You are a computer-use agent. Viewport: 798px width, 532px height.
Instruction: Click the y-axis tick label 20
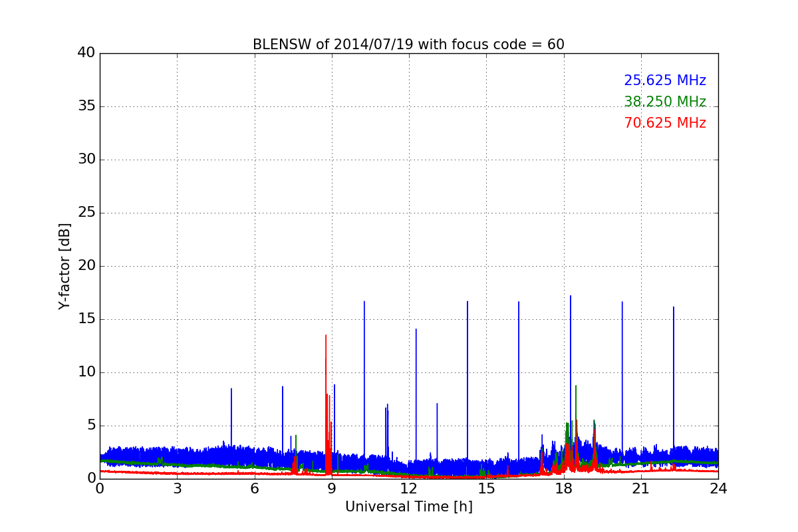(x=86, y=266)
